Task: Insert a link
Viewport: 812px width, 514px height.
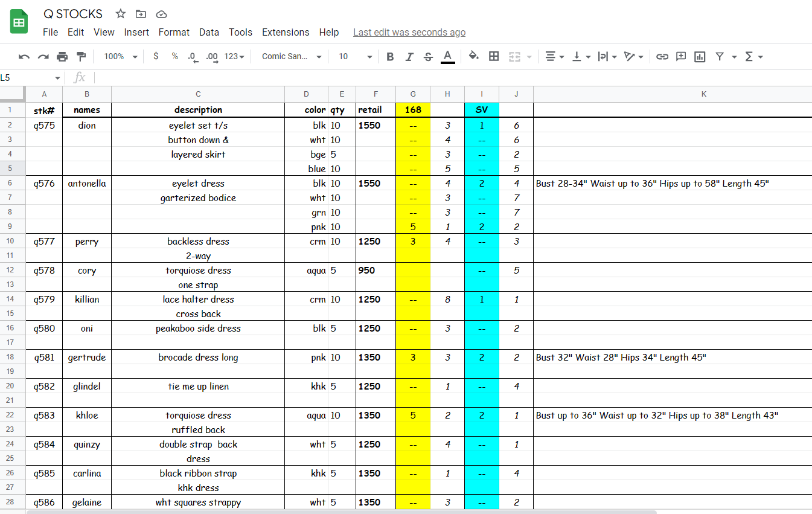Action: click(x=662, y=57)
